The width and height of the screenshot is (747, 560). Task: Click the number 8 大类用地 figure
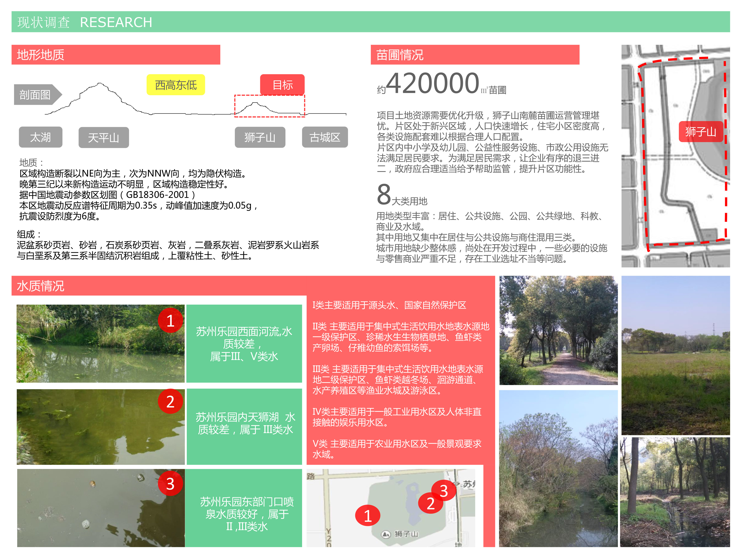[x=402, y=195]
